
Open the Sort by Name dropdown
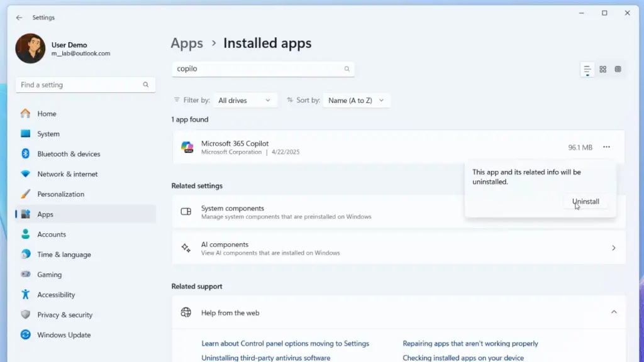click(x=356, y=101)
